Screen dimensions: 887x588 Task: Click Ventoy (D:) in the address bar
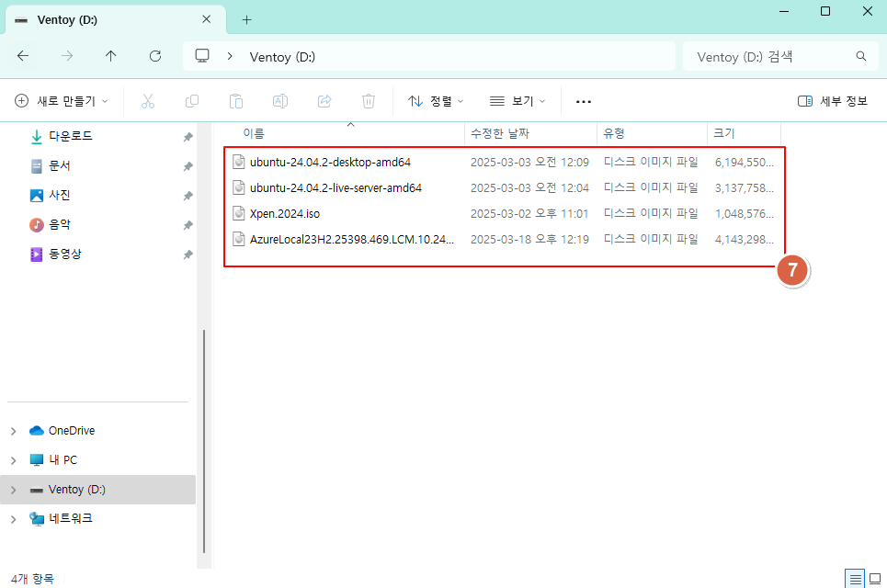click(282, 57)
